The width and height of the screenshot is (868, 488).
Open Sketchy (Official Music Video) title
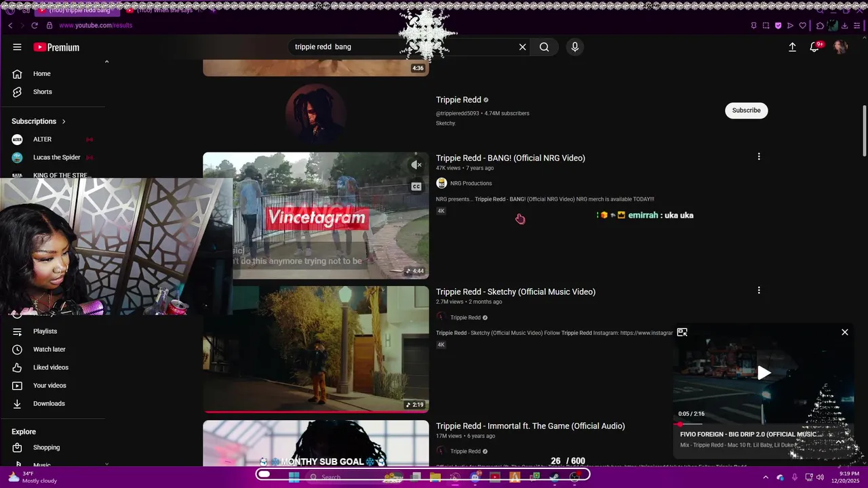pyautogui.click(x=515, y=292)
